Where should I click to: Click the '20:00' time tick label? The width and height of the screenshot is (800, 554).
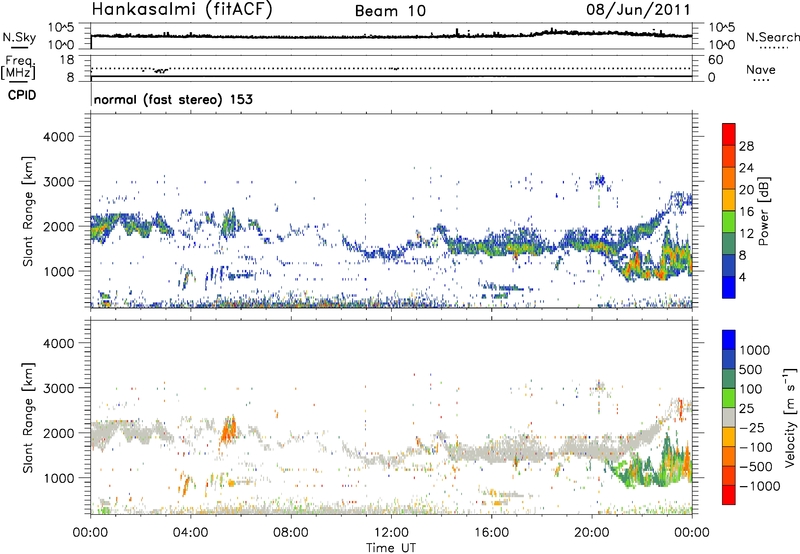point(591,533)
